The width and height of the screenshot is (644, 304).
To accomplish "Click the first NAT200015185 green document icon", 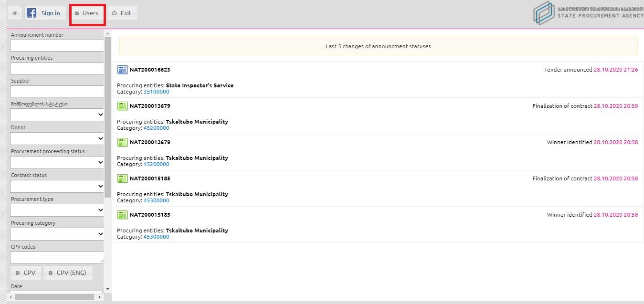I will click(x=122, y=178).
